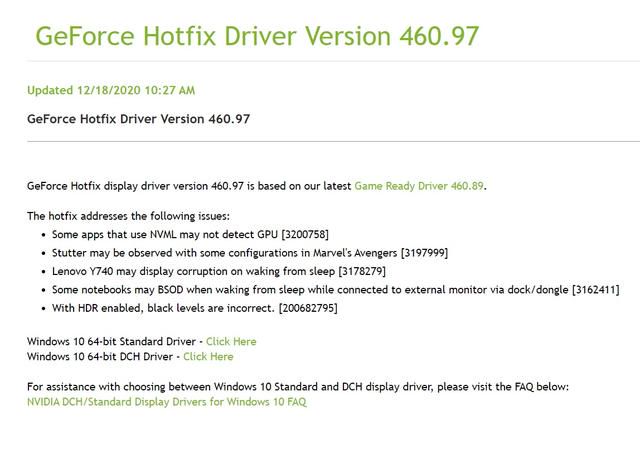The image size is (640, 449).
Task: Click Here for Windows 10 DCH Driver
Action: tap(208, 357)
